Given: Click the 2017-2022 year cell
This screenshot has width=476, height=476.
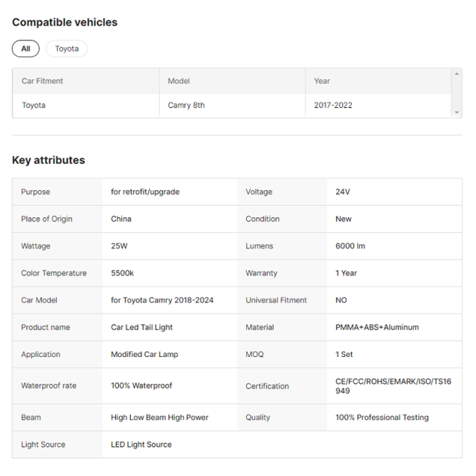Looking at the screenshot, I should click(333, 105).
